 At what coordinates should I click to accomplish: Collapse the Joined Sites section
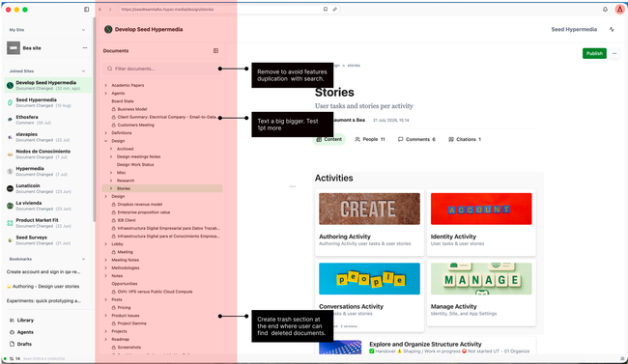click(83, 71)
